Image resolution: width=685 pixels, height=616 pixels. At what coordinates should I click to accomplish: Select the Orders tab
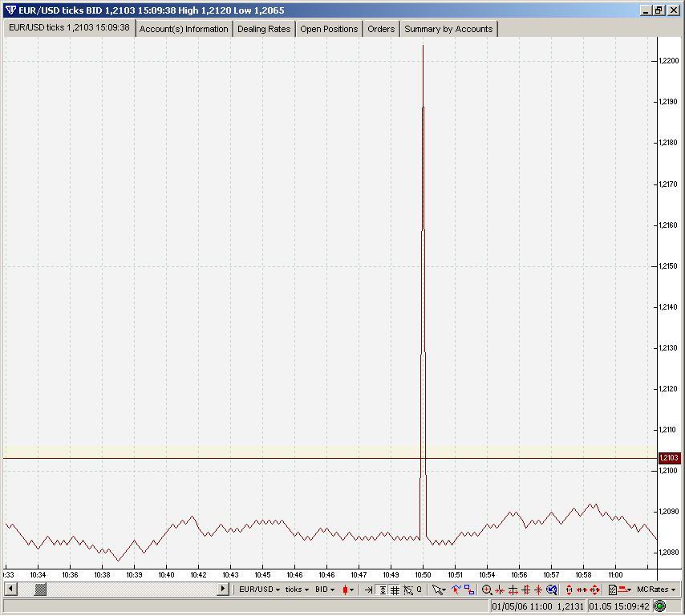point(381,29)
